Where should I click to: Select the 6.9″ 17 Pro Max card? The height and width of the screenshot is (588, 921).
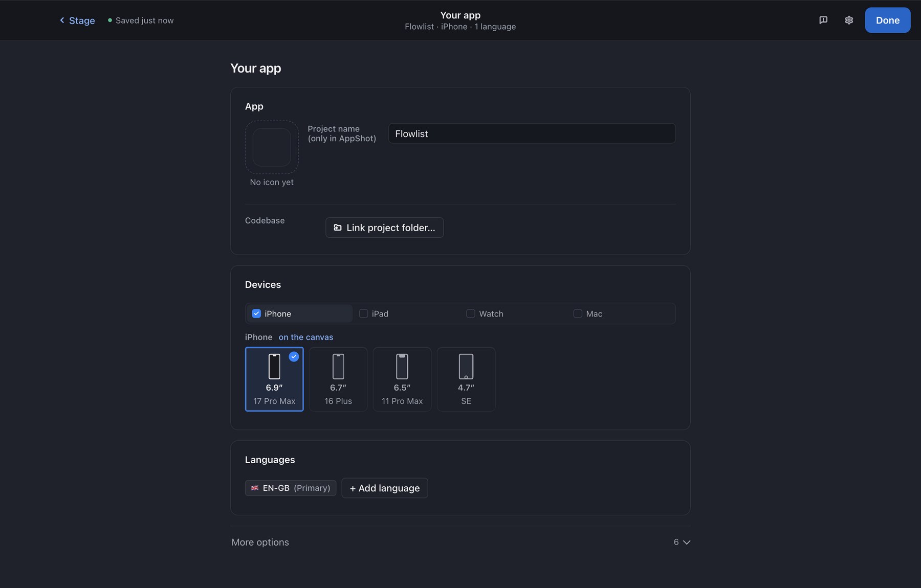click(x=274, y=379)
